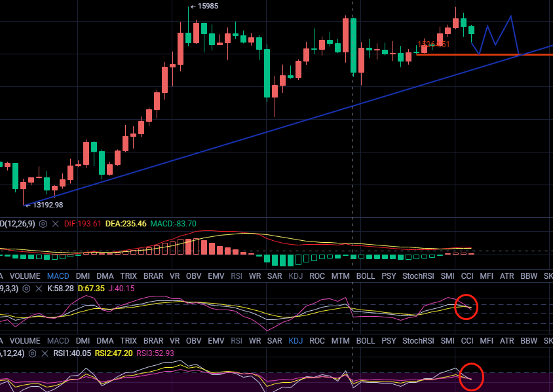Select WR in the row under KDJ chart
The height and width of the screenshot is (392, 553).
(255, 341)
